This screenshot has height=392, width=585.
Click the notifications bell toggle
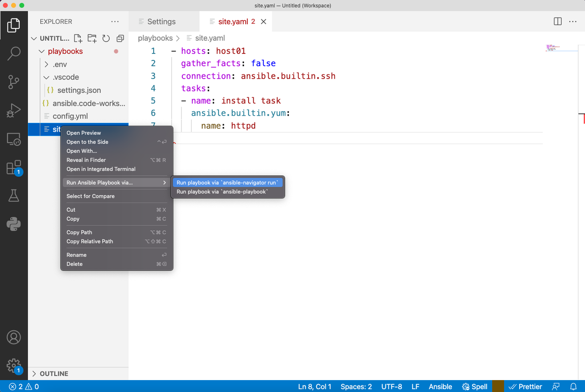tap(574, 387)
